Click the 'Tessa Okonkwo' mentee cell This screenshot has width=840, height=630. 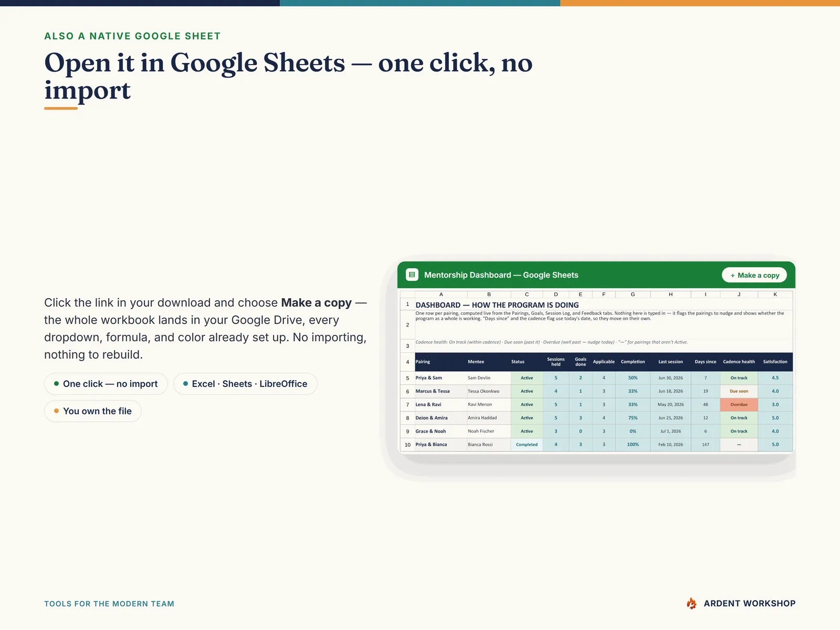tap(489, 391)
